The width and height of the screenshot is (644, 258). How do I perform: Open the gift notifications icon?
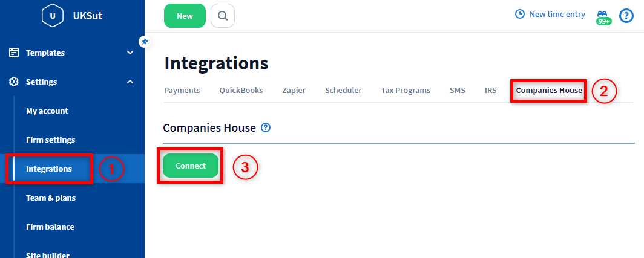pyautogui.click(x=603, y=16)
